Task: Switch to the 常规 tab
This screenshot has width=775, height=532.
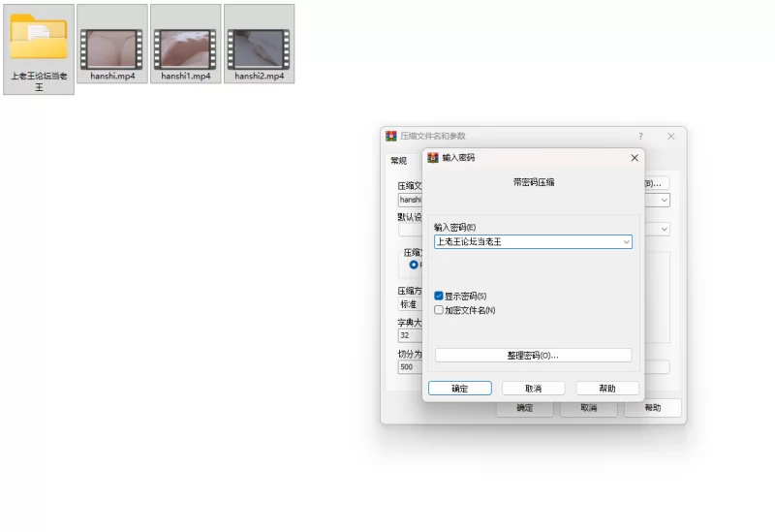Action: pyautogui.click(x=399, y=161)
